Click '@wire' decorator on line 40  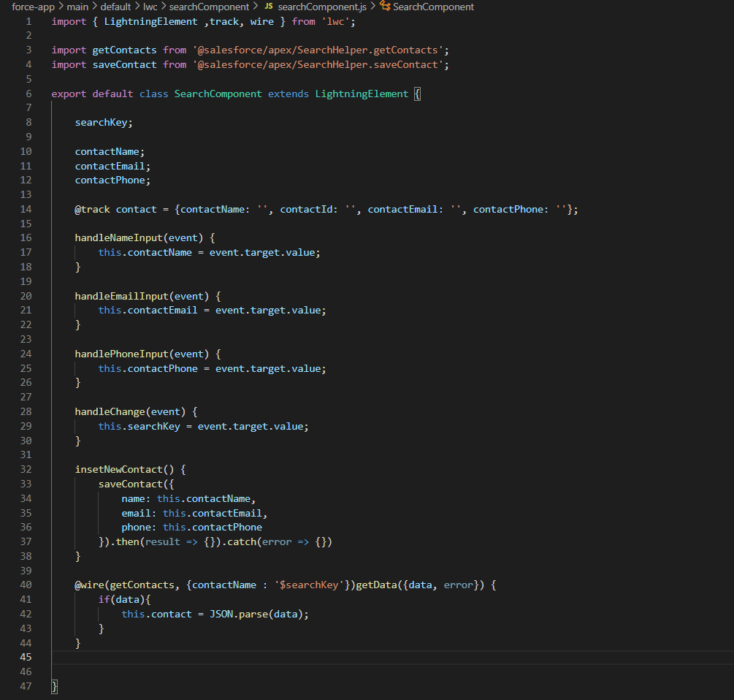(x=89, y=585)
